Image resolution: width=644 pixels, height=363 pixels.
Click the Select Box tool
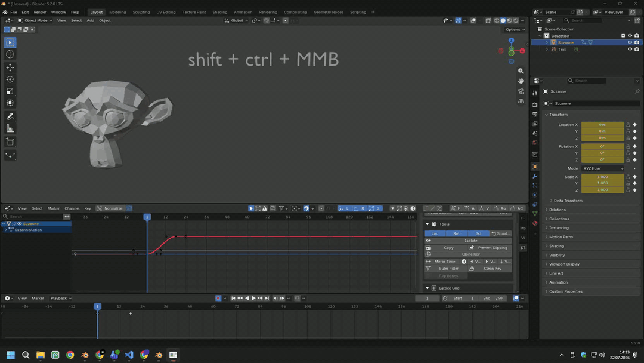tap(10, 42)
